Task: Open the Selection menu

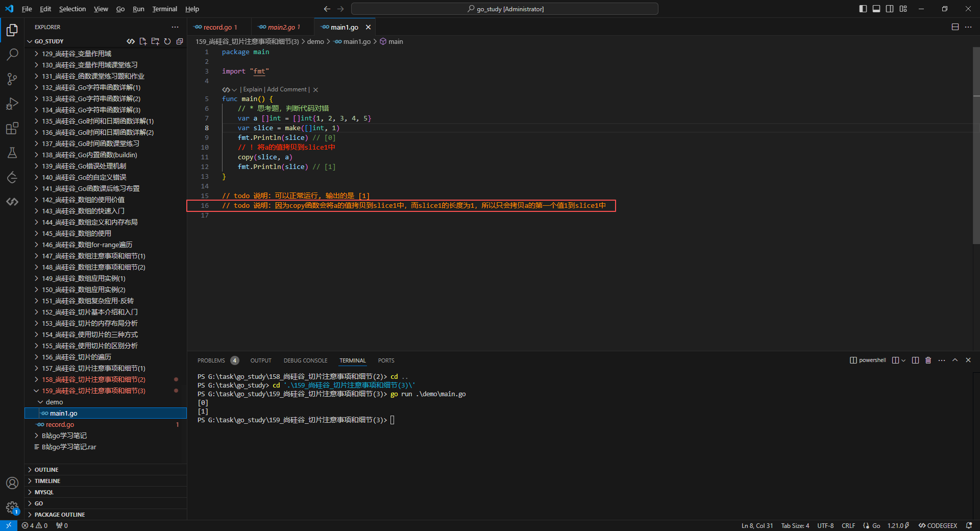Action: click(x=72, y=9)
